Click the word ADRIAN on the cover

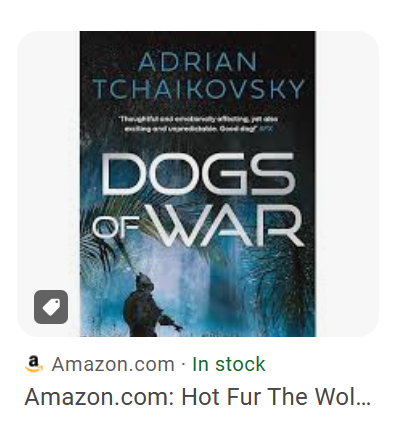click(198, 62)
